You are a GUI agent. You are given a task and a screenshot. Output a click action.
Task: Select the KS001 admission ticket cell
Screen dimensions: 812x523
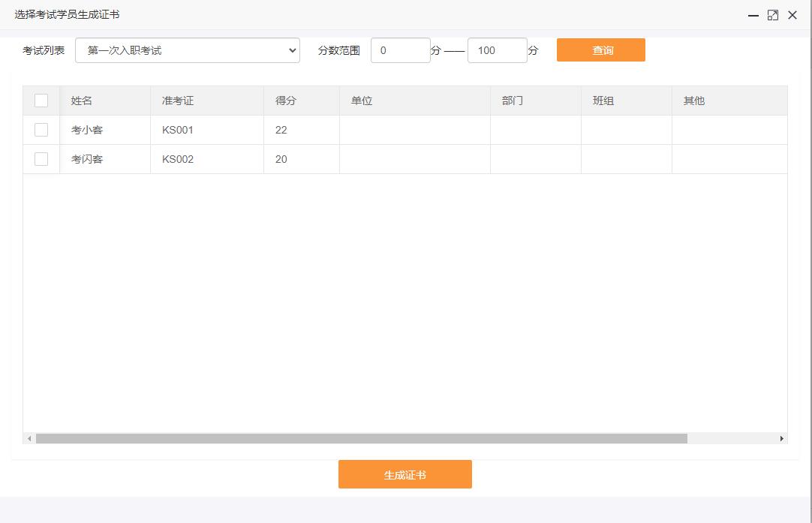[x=207, y=130]
